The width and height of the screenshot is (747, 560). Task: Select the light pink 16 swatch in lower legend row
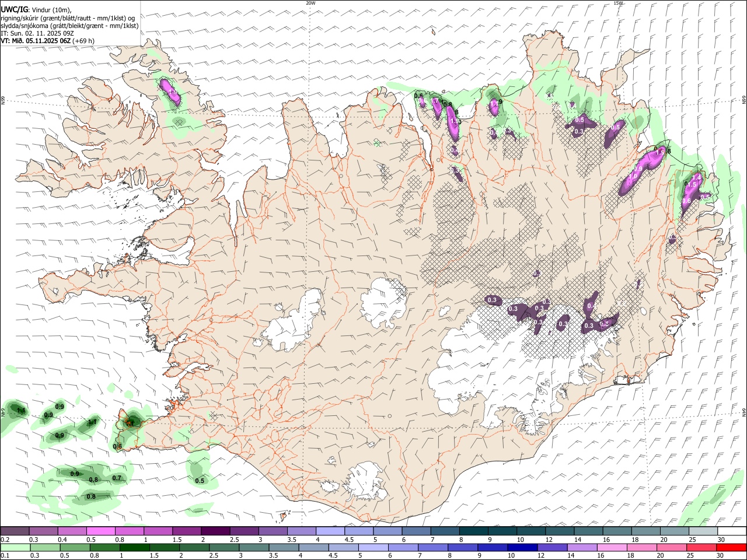click(612, 548)
